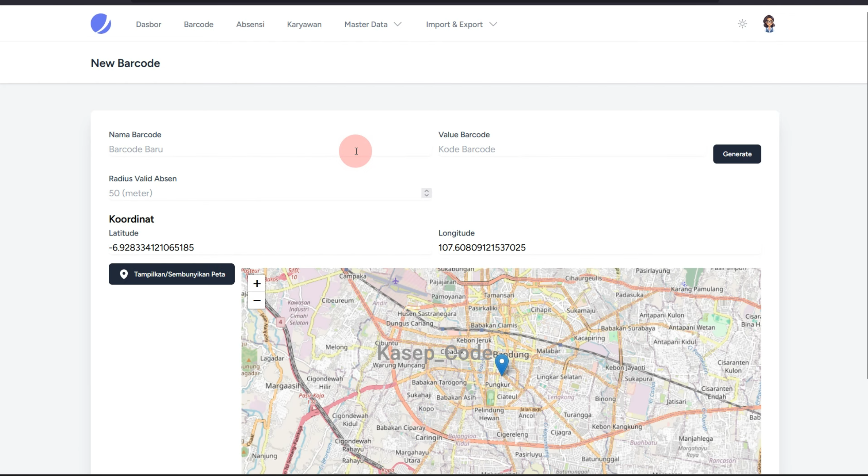Click "Antapani Kulon" on the map
The height and width of the screenshot is (476, 868).
[x=662, y=315]
